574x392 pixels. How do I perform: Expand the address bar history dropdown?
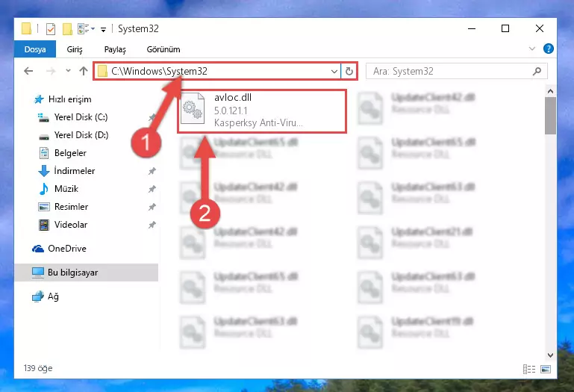coord(334,72)
